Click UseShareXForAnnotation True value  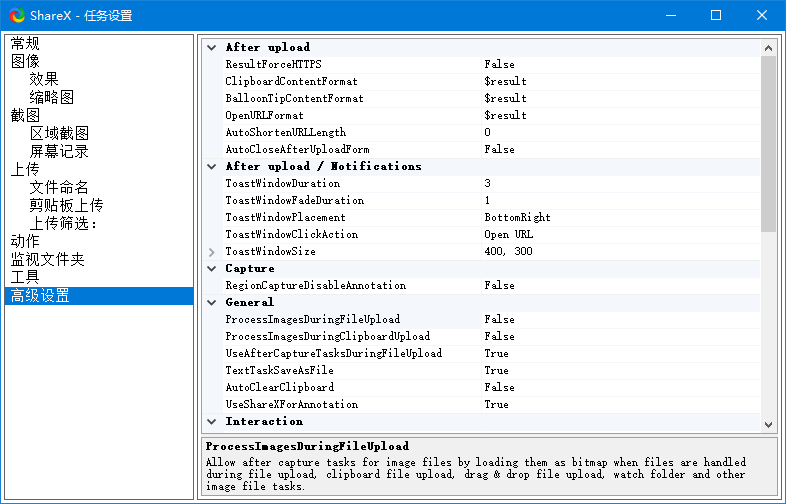[x=621, y=404]
